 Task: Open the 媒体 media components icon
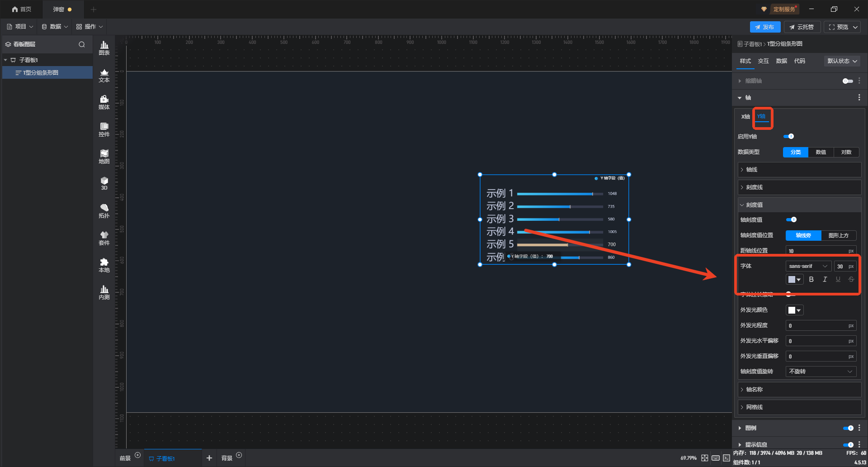[x=104, y=102]
